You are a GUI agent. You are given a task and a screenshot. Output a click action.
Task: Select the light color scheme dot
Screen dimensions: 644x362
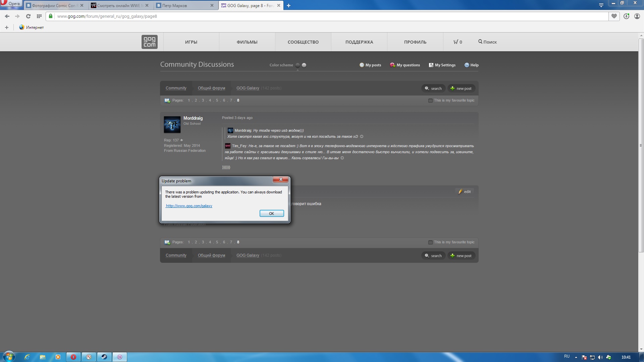(x=304, y=65)
